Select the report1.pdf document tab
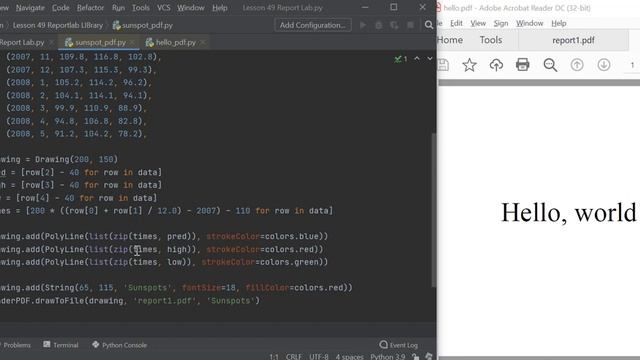The width and height of the screenshot is (640, 360). pos(573,40)
